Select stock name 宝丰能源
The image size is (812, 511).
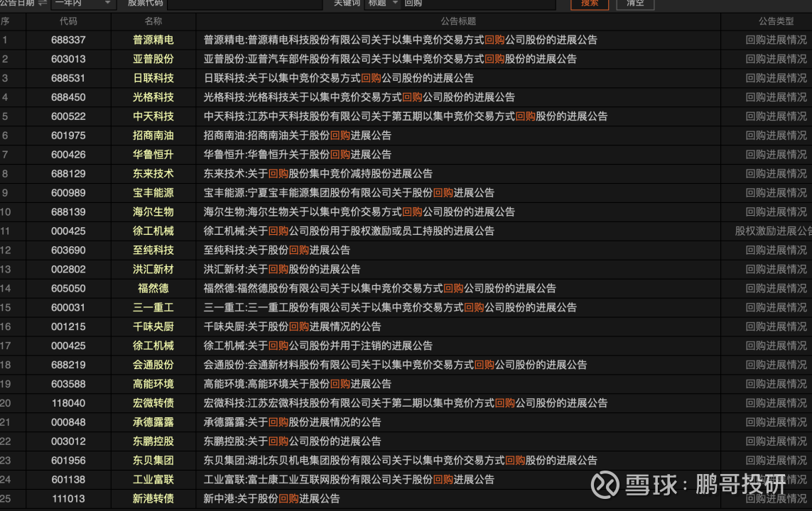[153, 193]
